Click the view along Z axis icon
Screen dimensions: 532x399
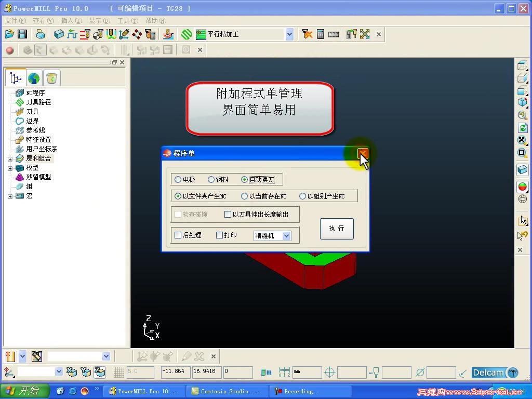click(x=100, y=372)
